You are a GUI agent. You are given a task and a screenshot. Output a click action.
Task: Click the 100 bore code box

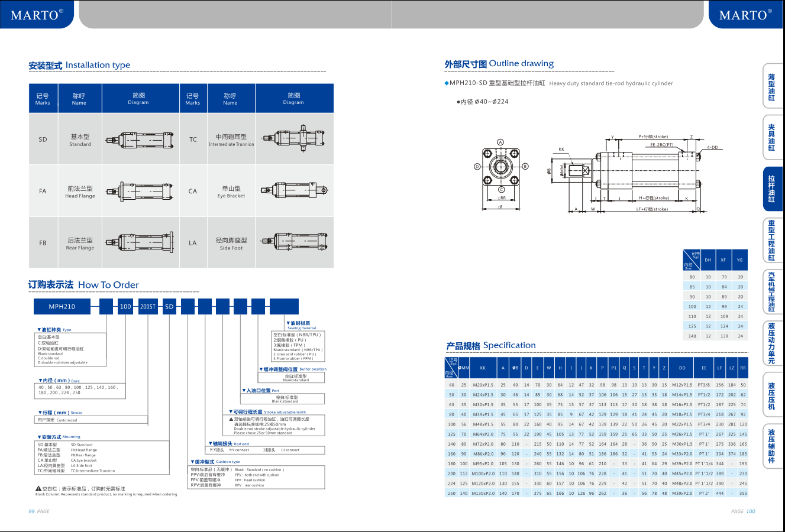tap(126, 306)
